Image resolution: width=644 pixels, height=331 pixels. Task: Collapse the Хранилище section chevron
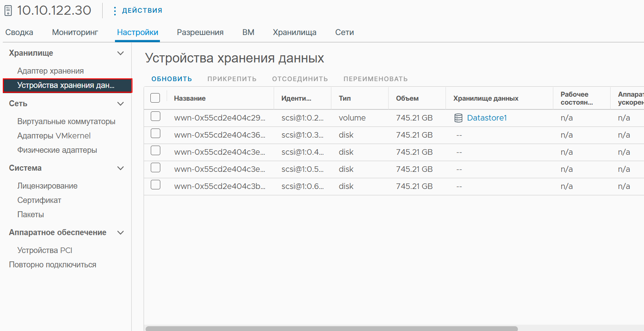pyautogui.click(x=121, y=53)
